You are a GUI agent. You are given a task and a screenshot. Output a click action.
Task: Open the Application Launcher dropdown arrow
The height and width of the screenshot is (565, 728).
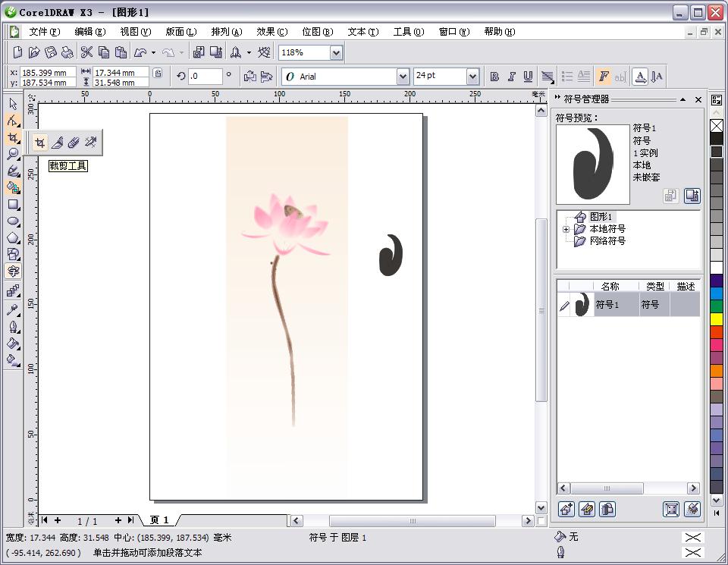pyautogui.click(x=249, y=52)
